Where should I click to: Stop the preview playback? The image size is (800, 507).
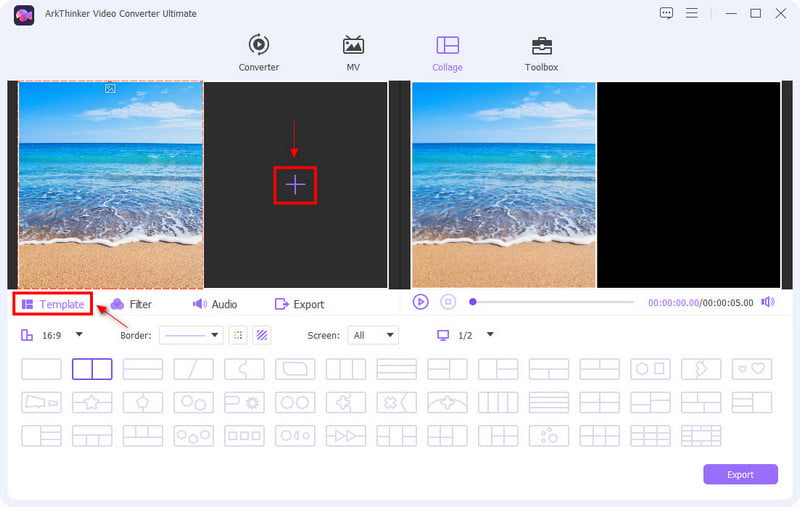point(448,302)
